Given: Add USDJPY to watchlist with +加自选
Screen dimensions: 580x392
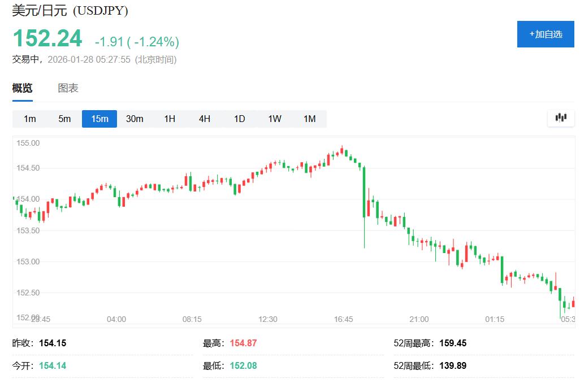Looking at the screenshot, I should point(546,34).
